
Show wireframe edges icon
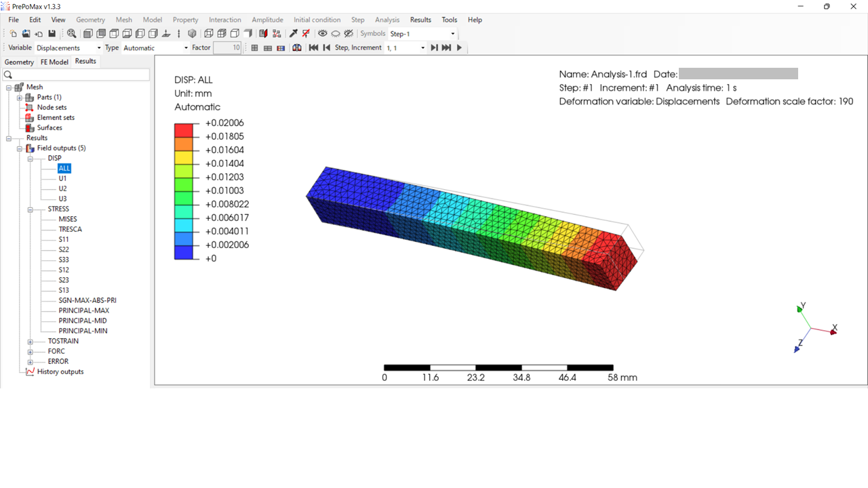click(x=209, y=33)
